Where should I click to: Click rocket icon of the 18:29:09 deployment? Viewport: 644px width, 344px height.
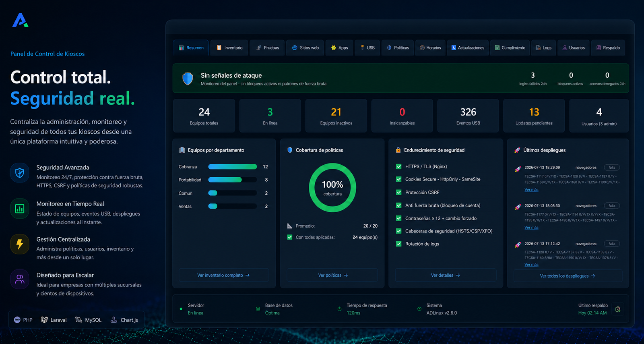tap(518, 169)
